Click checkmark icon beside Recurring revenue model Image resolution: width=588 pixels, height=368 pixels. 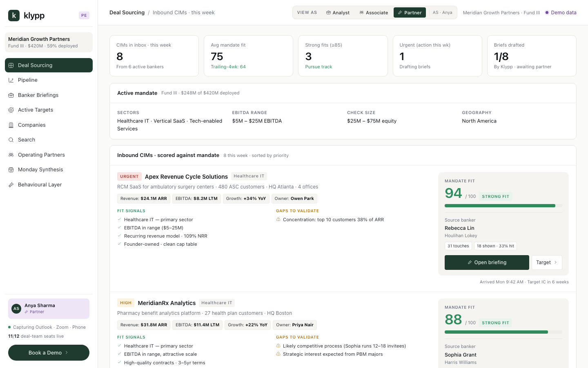[119, 236]
